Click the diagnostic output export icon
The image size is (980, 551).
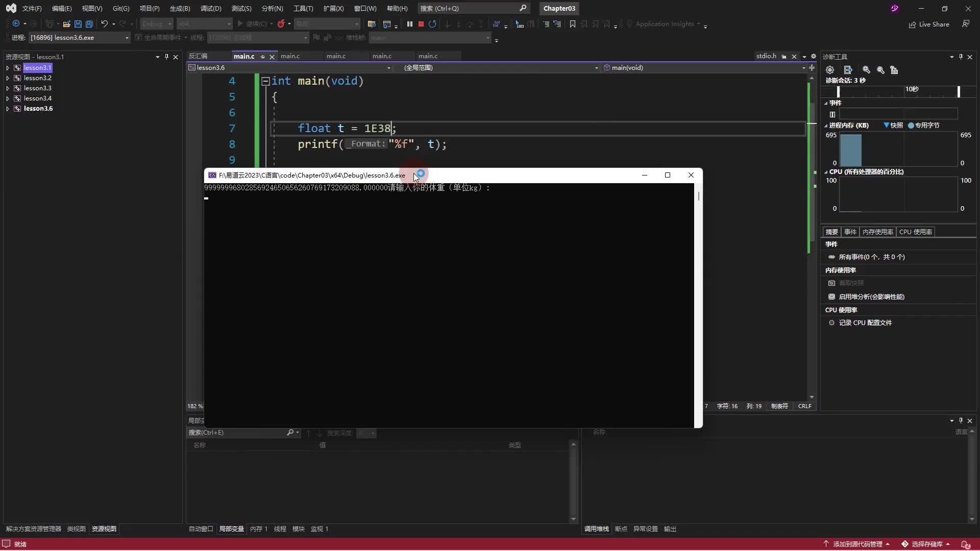point(848,70)
